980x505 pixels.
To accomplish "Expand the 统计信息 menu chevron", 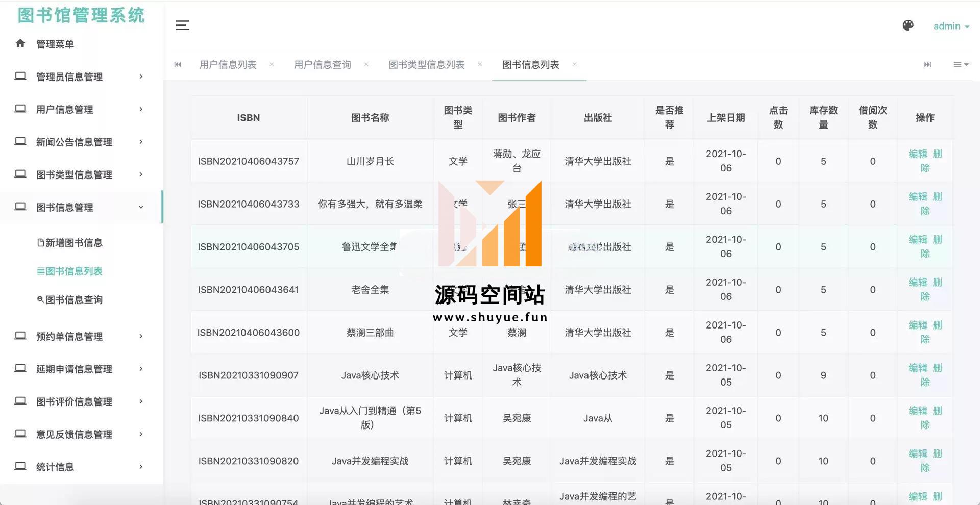I will pyautogui.click(x=141, y=467).
